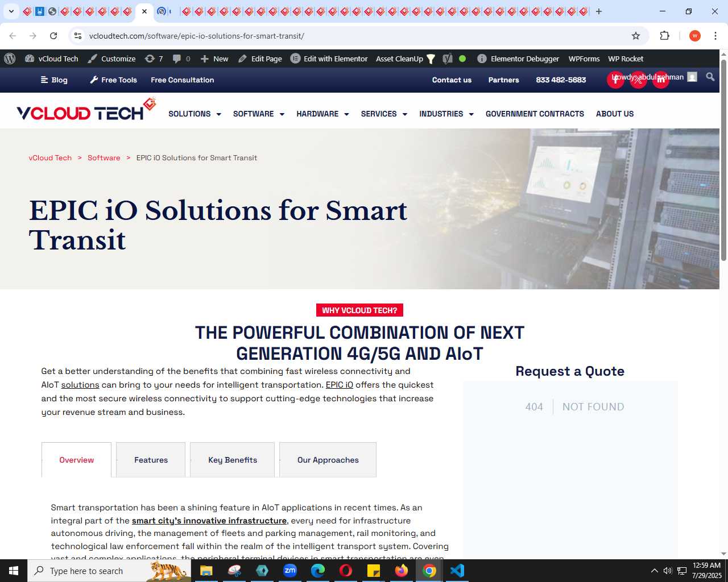Open the WP Rocket admin menu

pos(626,59)
